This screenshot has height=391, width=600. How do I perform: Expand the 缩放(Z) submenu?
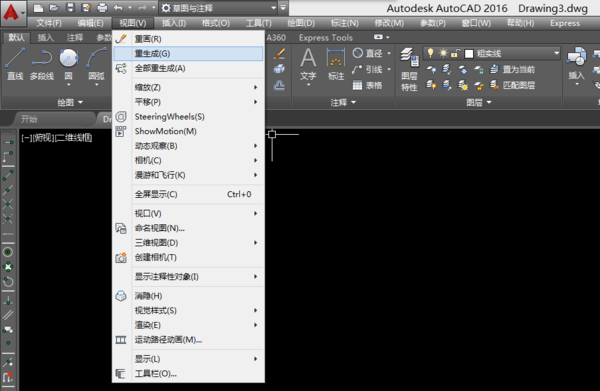(188, 87)
